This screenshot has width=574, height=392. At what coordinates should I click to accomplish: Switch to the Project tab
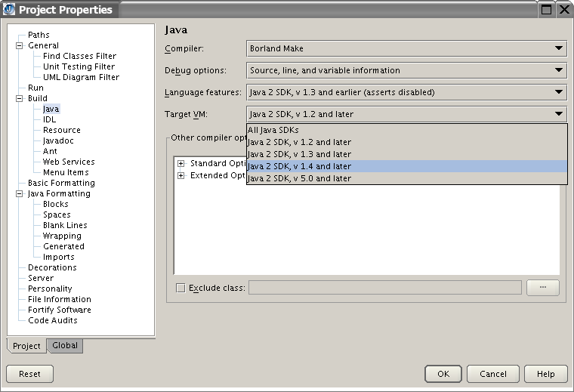pos(26,346)
